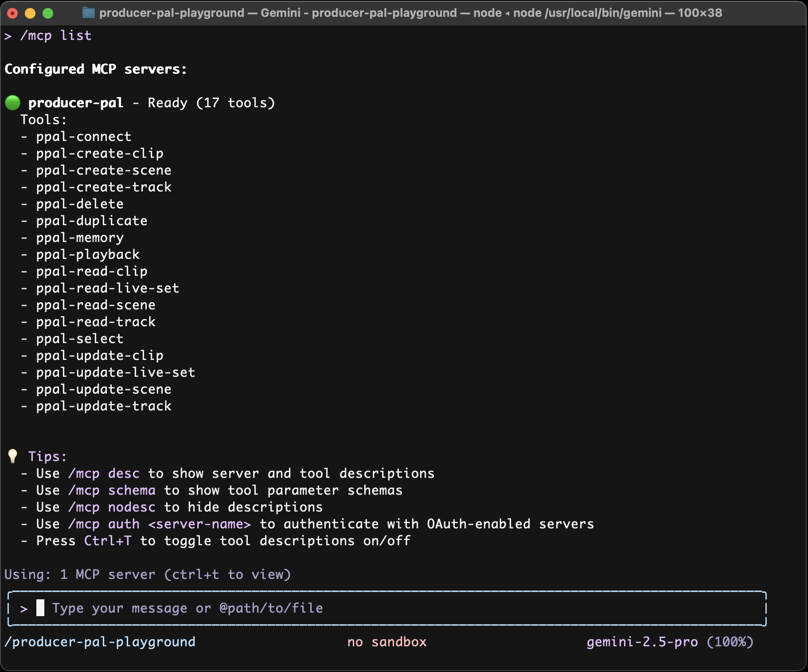Click the green zoom window button
This screenshot has width=808, height=672.
[x=47, y=13]
